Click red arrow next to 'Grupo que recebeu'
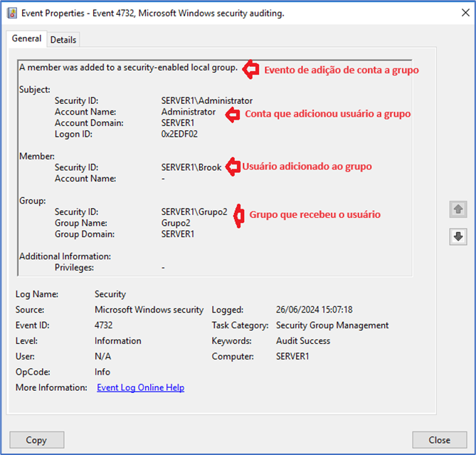This screenshot has width=476, height=455. point(238,215)
